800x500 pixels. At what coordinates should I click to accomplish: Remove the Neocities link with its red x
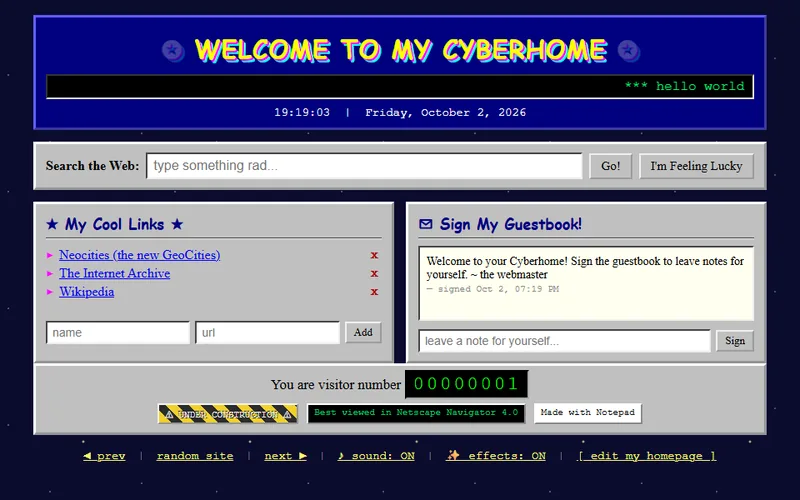(374, 255)
